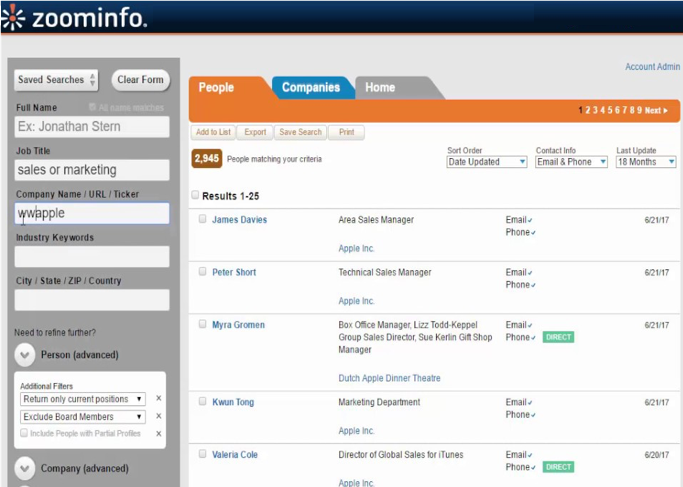This screenshot has width=683, height=487.
Task: Click Next to advance pages
Action: click(x=656, y=110)
